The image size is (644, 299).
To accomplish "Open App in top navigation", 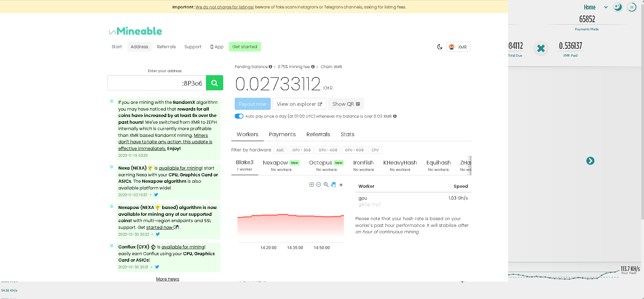I will click(217, 47).
